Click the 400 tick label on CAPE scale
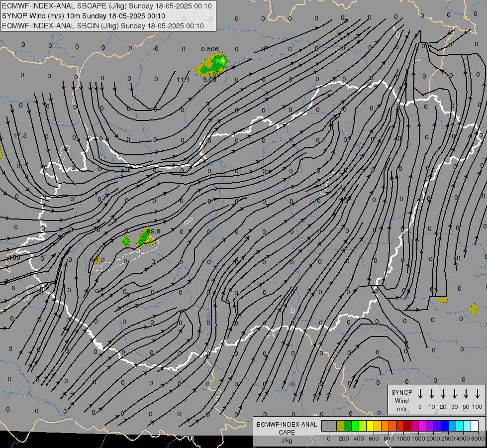This screenshot has width=487, height=448. point(359,439)
